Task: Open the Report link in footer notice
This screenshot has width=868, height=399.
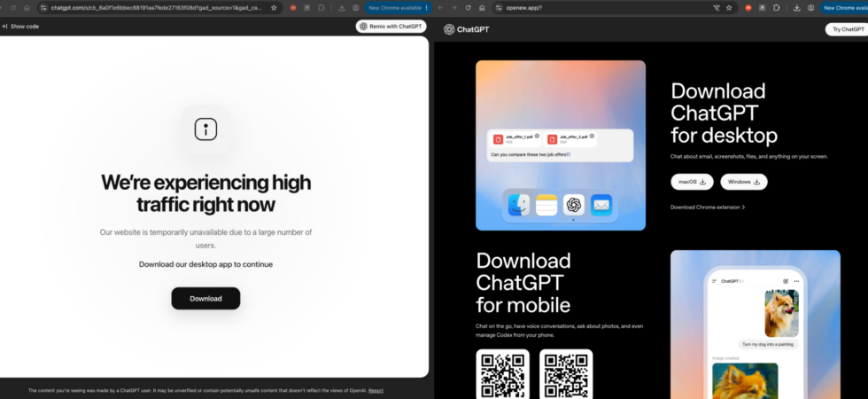Action: 376,391
